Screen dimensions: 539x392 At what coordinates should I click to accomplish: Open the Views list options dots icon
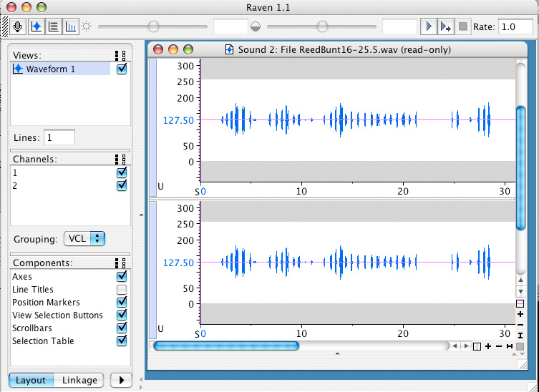[x=120, y=55]
